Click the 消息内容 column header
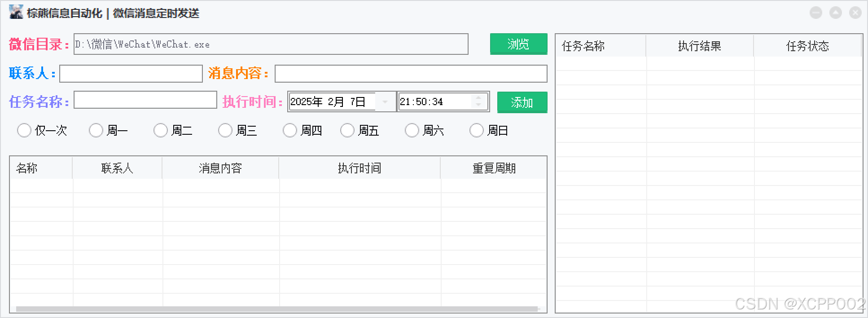The height and width of the screenshot is (318, 868). (x=220, y=168)
